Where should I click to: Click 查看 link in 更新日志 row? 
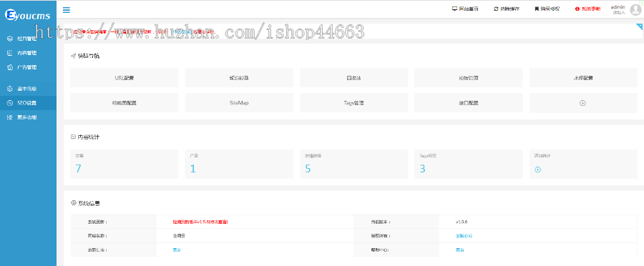tap(177, 250)
